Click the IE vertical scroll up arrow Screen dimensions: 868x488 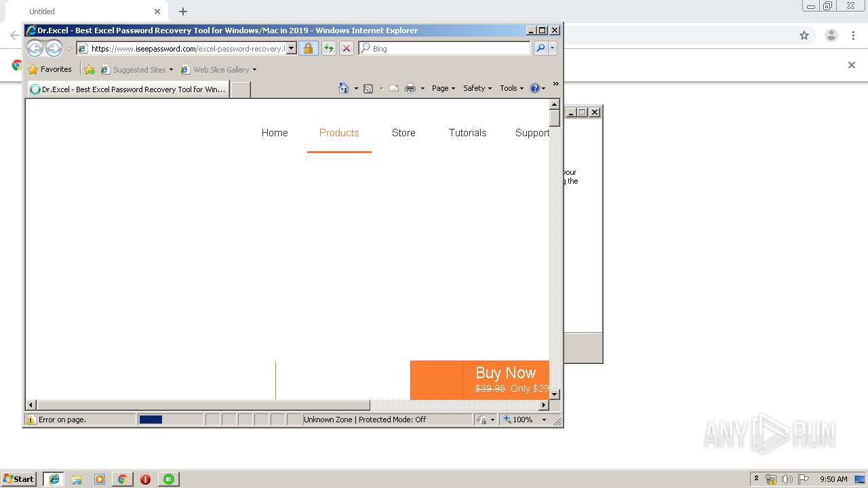pos(554,104)
